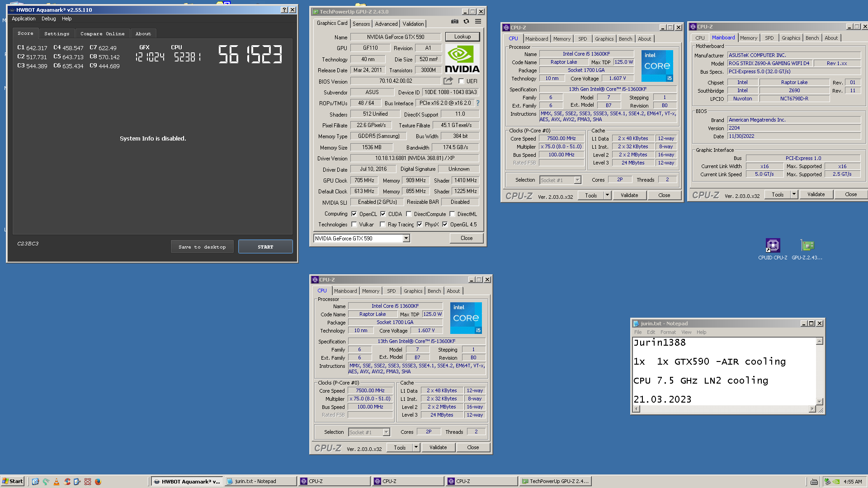This screenshot has height=488, width=868.
Task: Click the on-screen keyboard tray icon
Action: click(x=814, y=482)
